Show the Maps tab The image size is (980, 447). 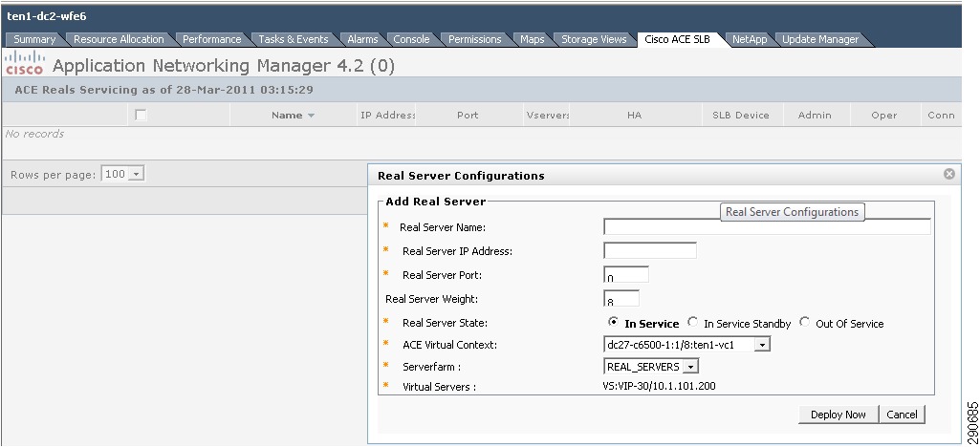532,39
